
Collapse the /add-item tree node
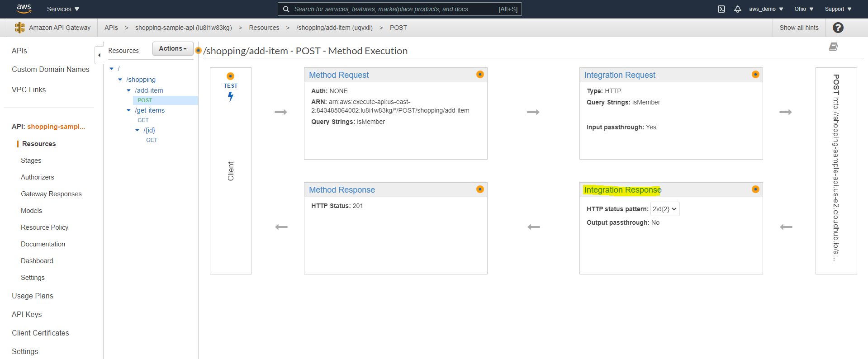tap(128, 90)
